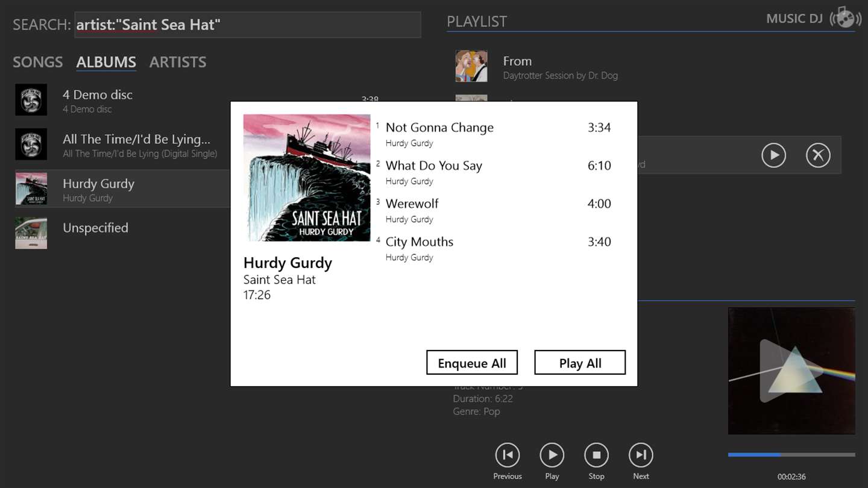This screenshot has width=868, height=488.
Task: Click Daytrotter Session by Dr. Dog subtitle
Action: click(561, 75)
